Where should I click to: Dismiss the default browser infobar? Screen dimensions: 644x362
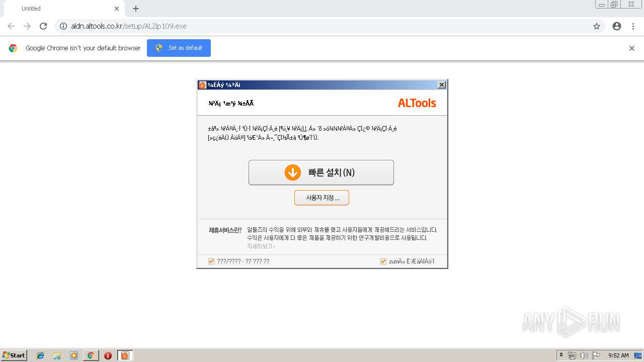[x=632, y=48]
